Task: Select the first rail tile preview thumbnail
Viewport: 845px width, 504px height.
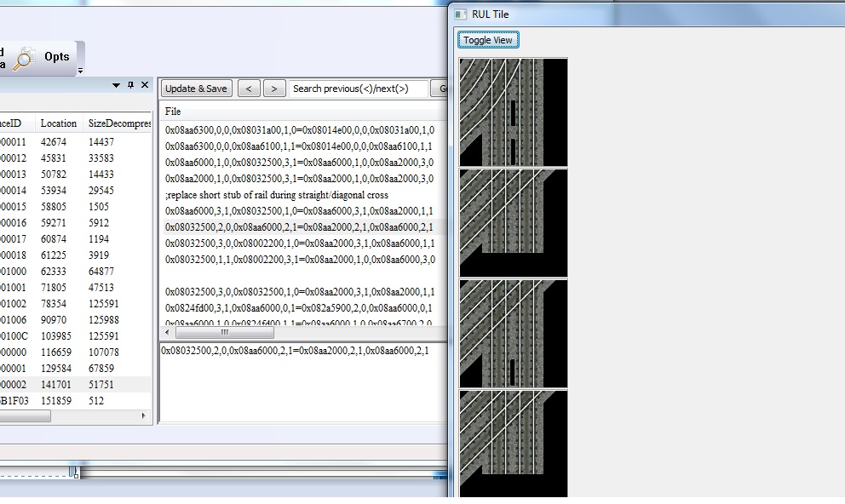Action: coord(513,112)
